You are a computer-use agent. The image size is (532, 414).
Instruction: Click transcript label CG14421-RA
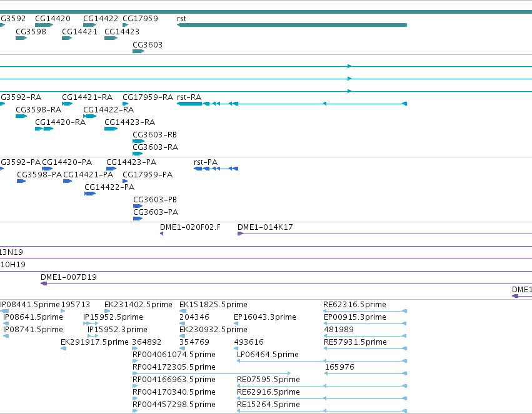click(x=87, y=97)
